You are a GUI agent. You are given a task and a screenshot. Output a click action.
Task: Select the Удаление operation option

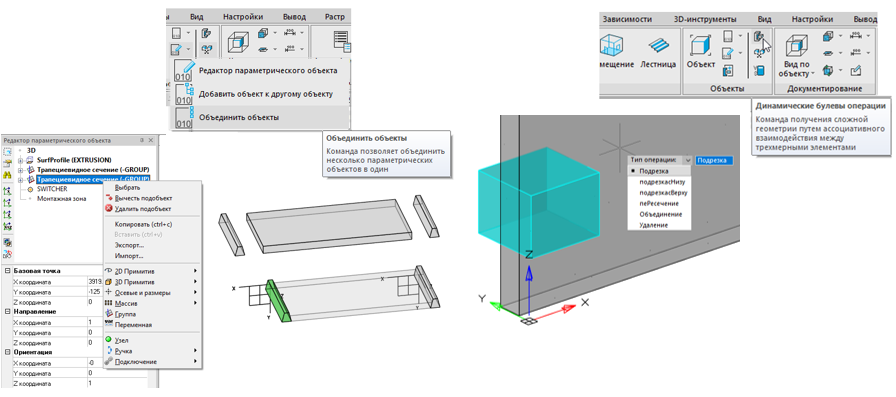659,225
